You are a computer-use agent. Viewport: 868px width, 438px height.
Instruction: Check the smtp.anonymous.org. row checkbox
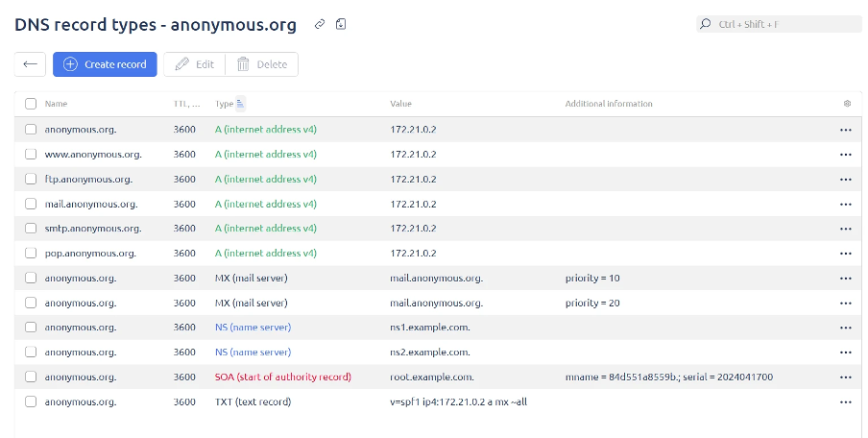(31, 229)
